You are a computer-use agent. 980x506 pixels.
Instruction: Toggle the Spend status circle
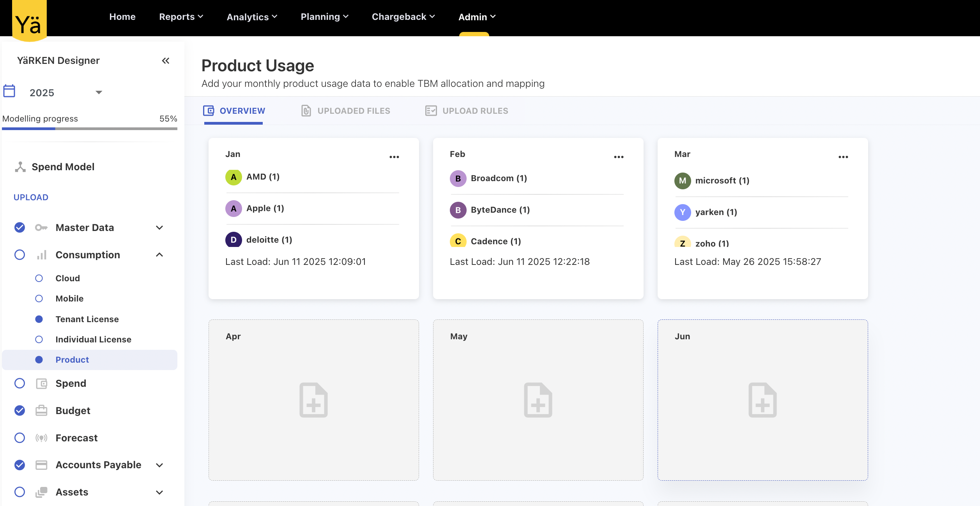19,383
